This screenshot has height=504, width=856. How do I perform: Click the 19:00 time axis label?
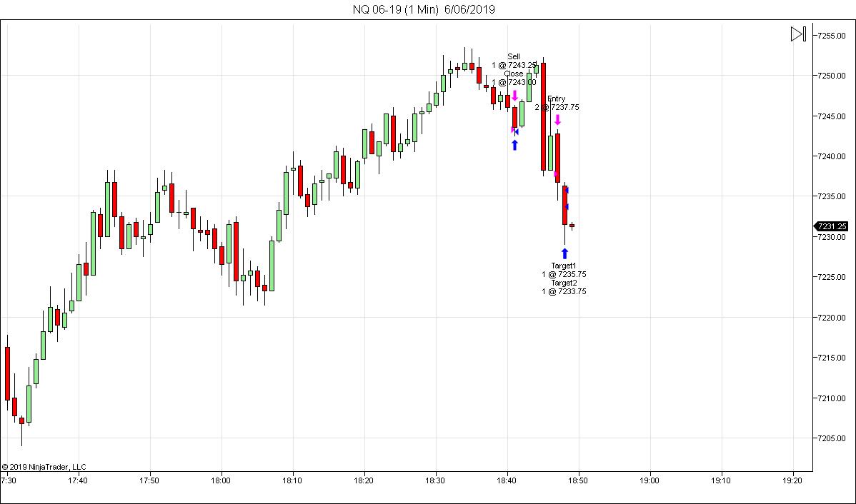click(649, 480)
